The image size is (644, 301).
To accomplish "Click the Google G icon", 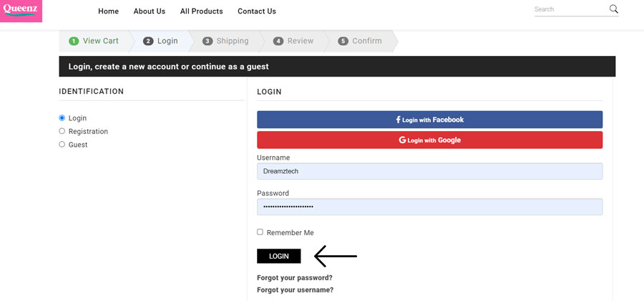I will 402,140.
